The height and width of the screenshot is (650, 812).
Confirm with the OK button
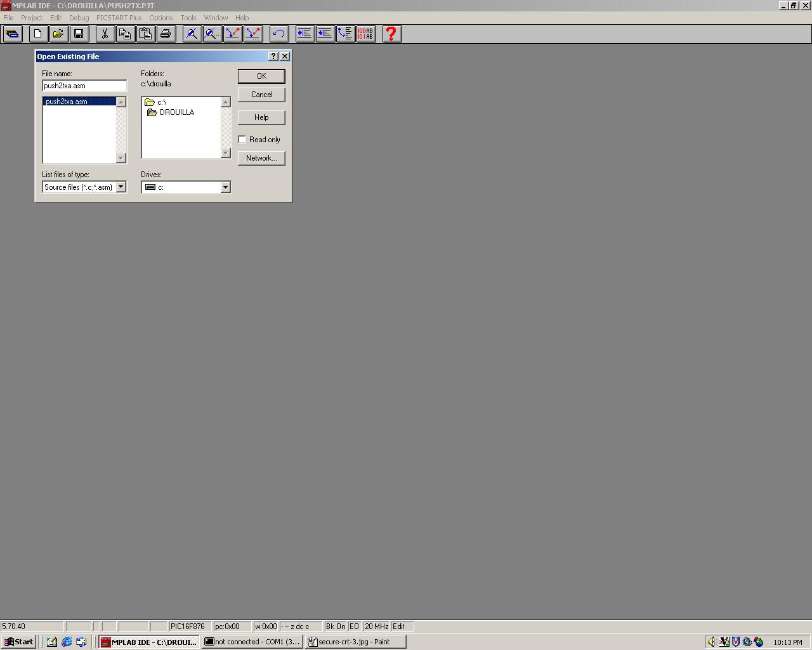(x=261, y=76)
